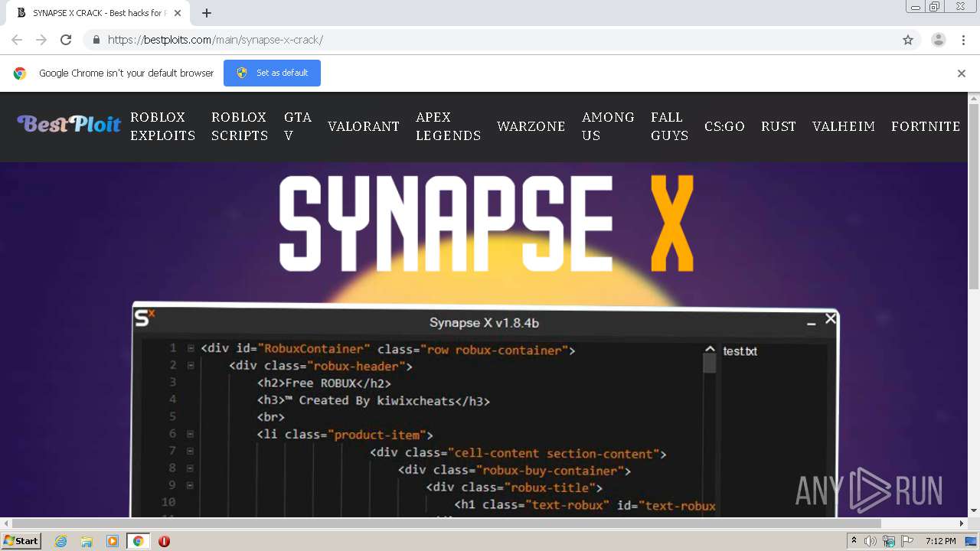Click the volume tray icon
The image size is (980, 551).
[x=871, y=541]
